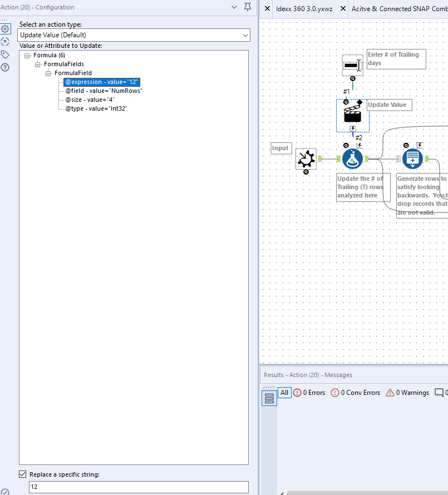
Task: Click the Generate rows comment box
Action: click(x=422, y=195)
